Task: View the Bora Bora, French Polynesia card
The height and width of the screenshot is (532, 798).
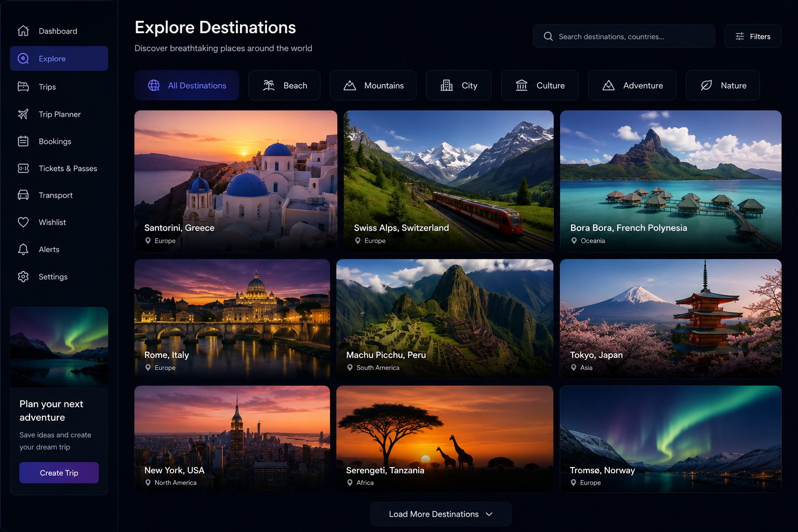Action: 671,181
